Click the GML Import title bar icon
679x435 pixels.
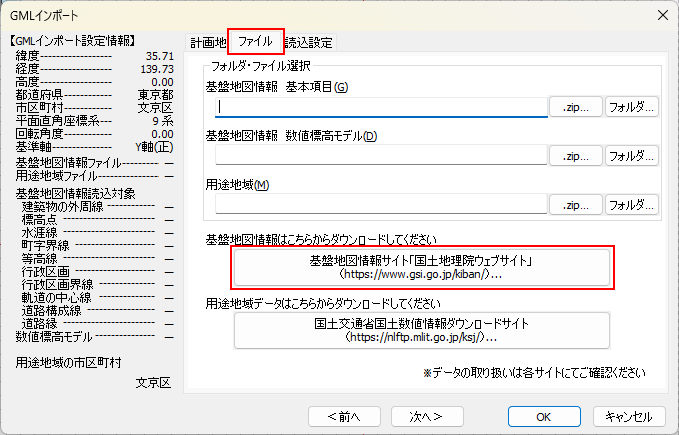[15, 14]
